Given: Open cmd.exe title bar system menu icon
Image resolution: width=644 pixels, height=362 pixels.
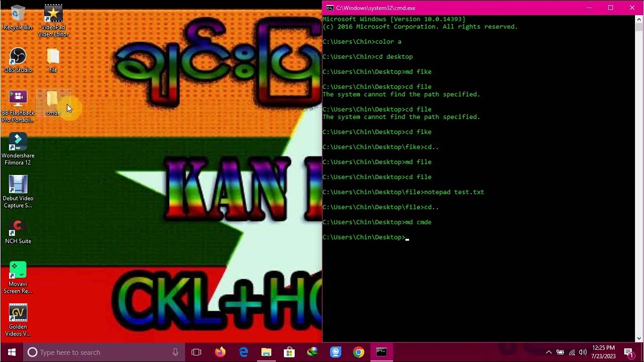Looking at the screenshot, I should (x=330, y=8).
